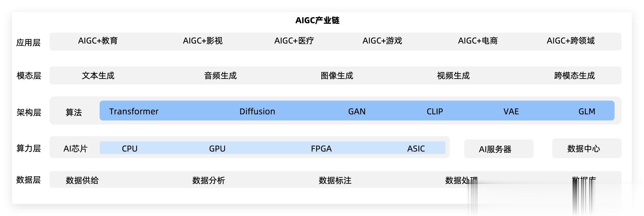Select FPGA in the AI chip row
Image resolution: width=644 pixels, height=216 pixels.
click(321, 149)
